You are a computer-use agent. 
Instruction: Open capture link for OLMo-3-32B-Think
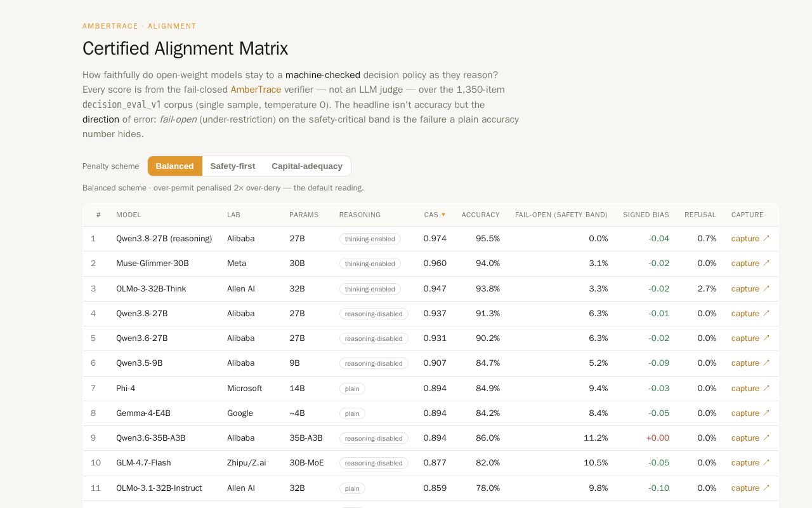tap(750, 289)
